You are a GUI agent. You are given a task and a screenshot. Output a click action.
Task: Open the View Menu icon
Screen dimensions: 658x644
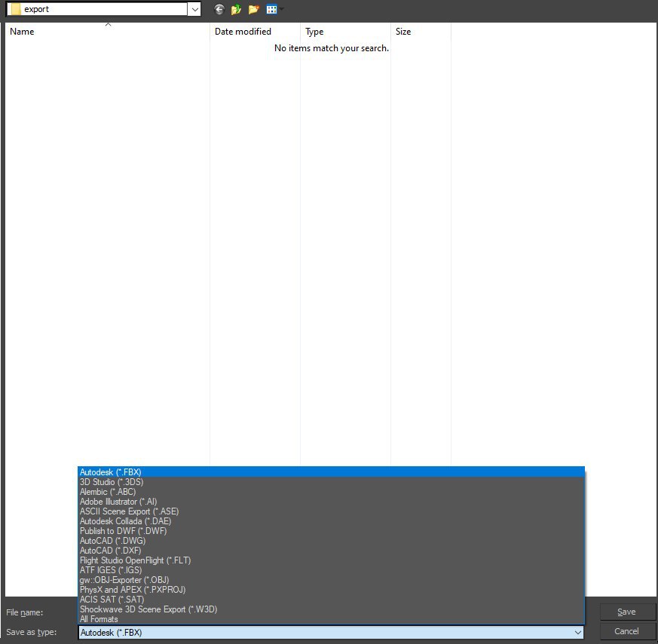pos(272,9)
